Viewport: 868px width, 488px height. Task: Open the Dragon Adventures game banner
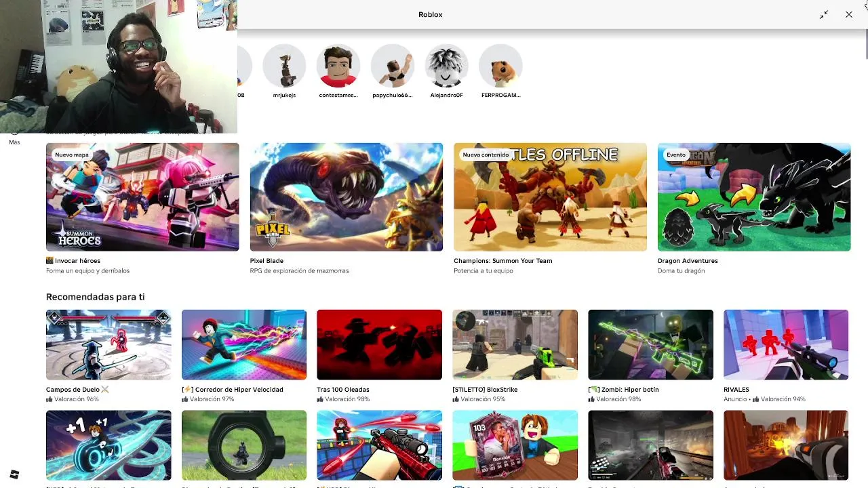click(754, 197)
